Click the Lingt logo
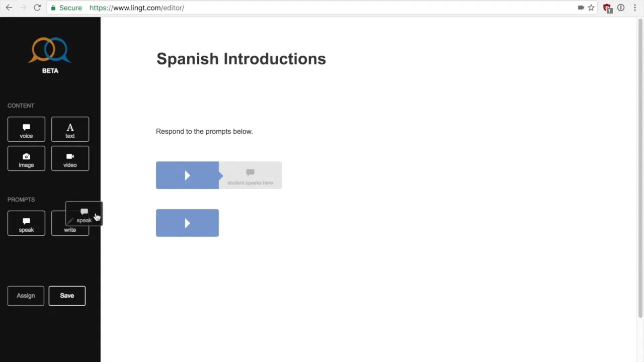 (50, 50)
